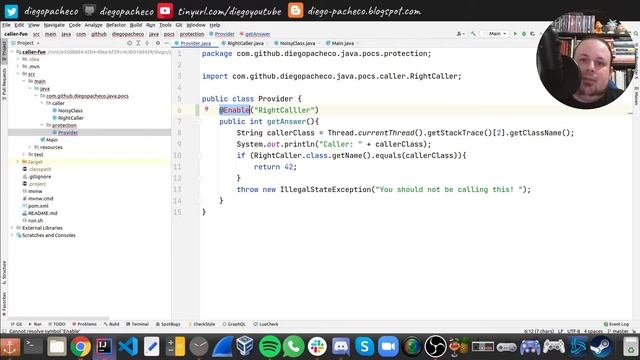The width and height of the screenshot is (640, 360).
Task: Launch Google Chrome from the dock
Action: [x=80, y=347]
